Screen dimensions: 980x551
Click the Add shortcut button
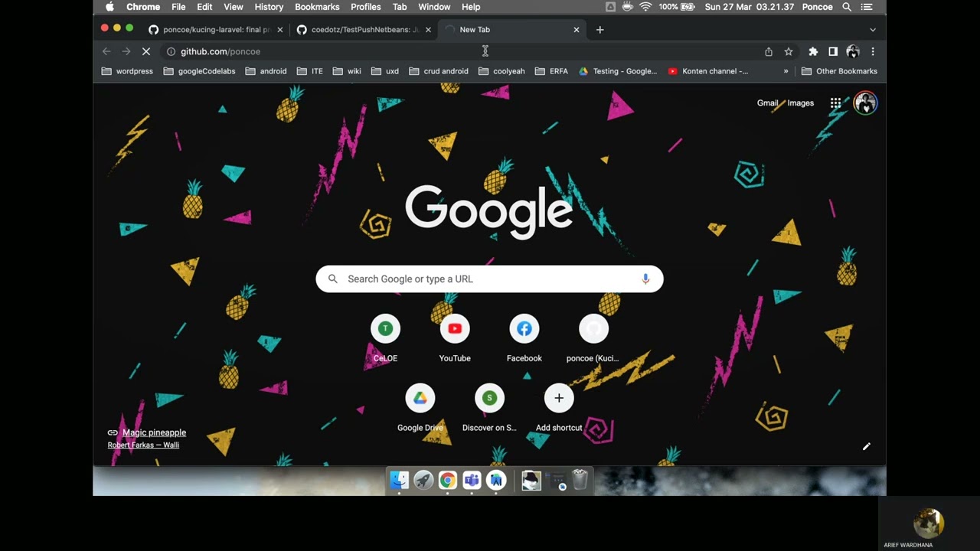[559, 409]
